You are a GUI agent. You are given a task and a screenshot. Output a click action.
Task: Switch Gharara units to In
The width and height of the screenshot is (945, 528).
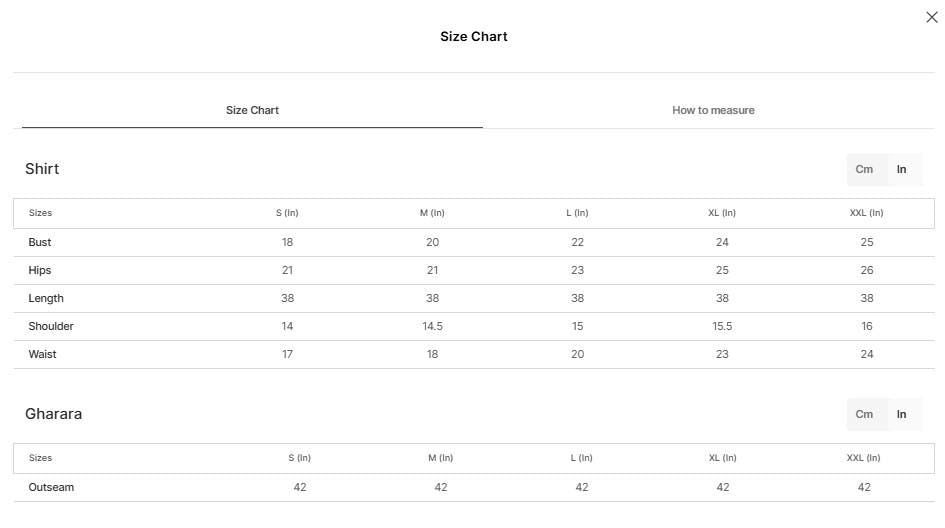[x=901, y=414]
